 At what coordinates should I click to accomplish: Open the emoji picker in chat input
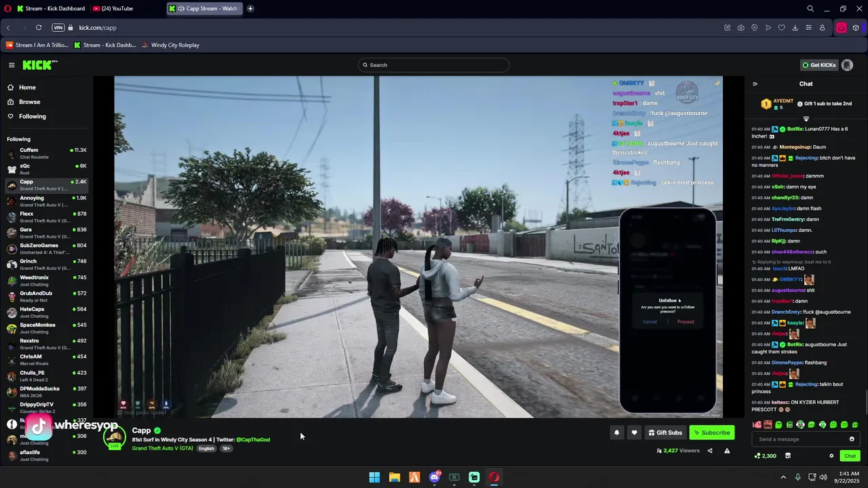[852, 439]
